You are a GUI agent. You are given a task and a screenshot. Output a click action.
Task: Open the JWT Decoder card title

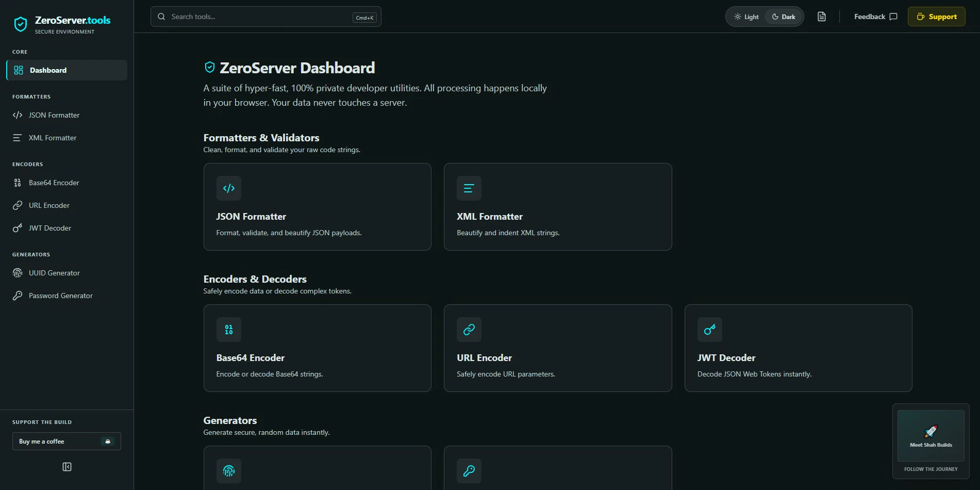pos(726,358)
